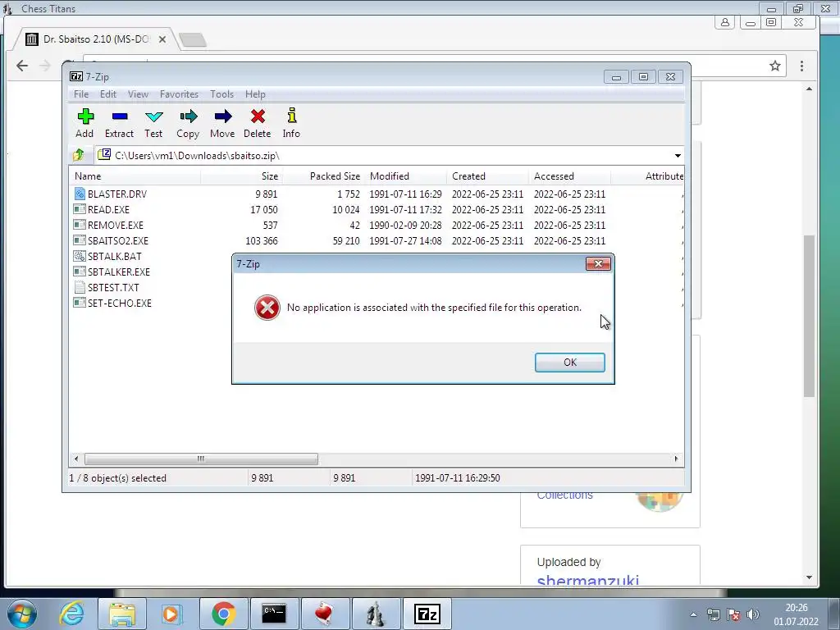The width and height of the screenshot is (840, 630).
Task: Open the Chrome three-dot menu
Action: tap(801, 66)
